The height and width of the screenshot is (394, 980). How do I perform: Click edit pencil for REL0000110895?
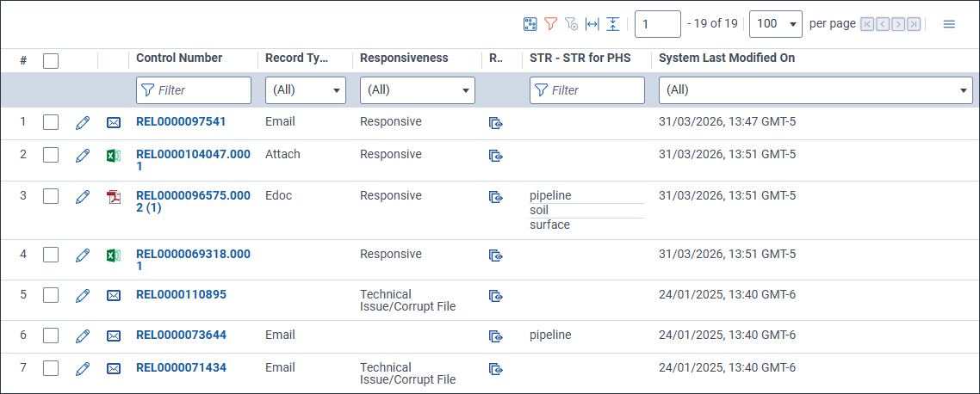(83, 295)
